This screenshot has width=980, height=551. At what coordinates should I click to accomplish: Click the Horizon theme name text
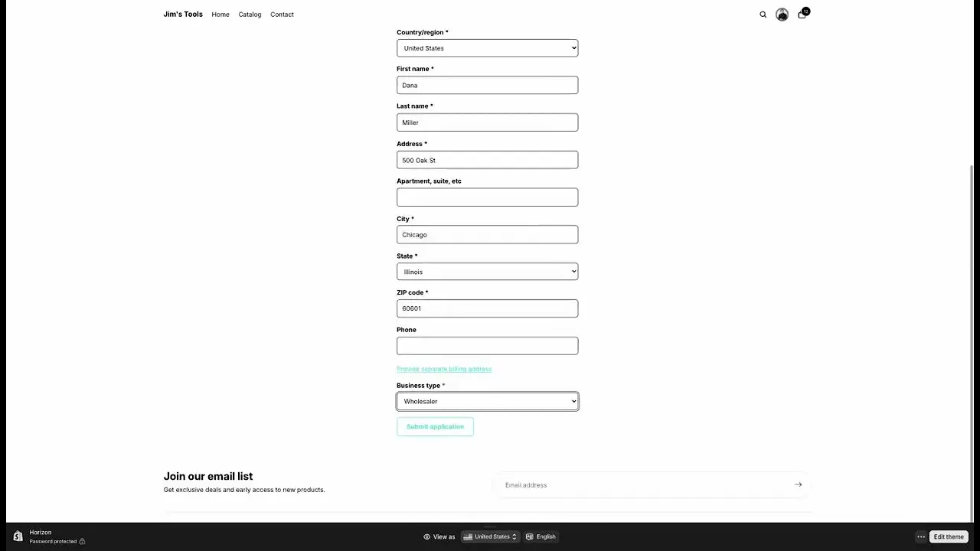41,532
